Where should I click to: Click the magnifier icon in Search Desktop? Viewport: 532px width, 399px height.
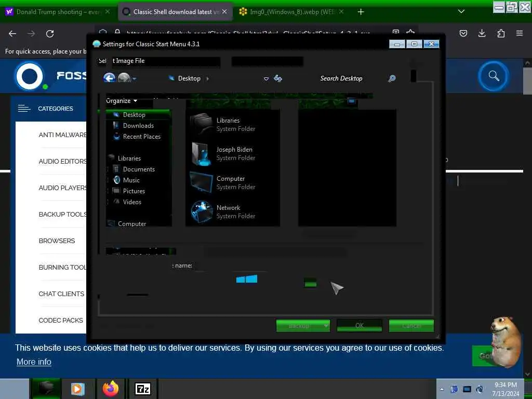392,78
